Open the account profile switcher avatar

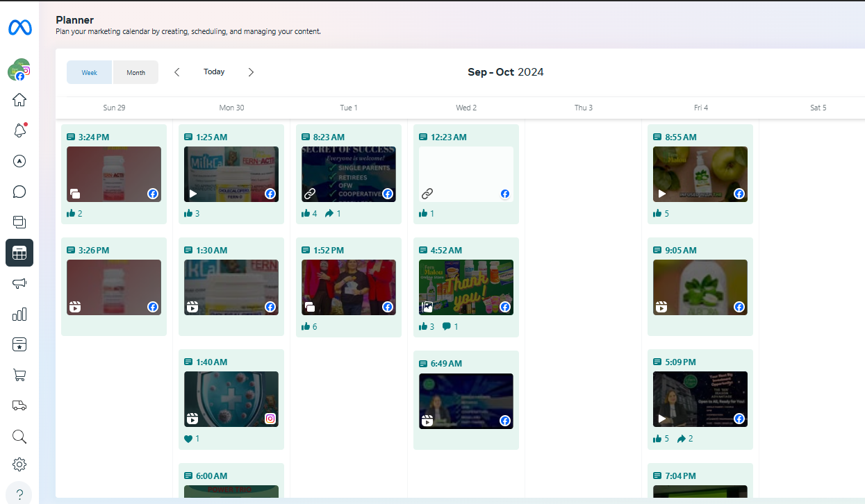click(x=19, y=69)
